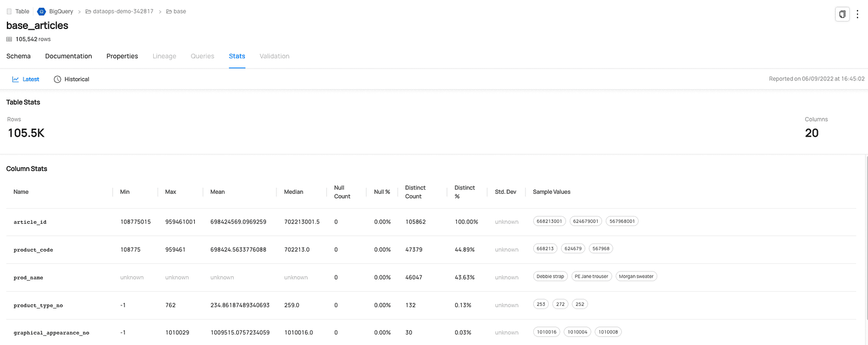The image size is (868, 345).
Task: Click the Morgan sweater sample chip
Action: (x=636, y=277)
